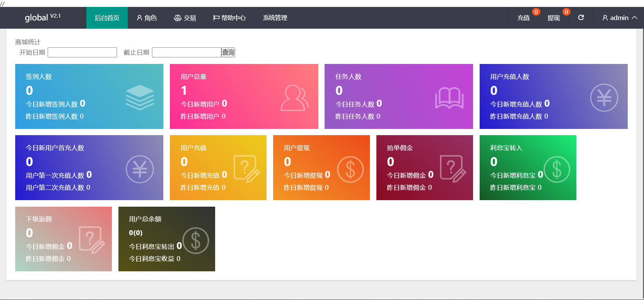Screen dimensions: 644x300
Task: Click the 充值 orange badge count
Action: [536, 12]
